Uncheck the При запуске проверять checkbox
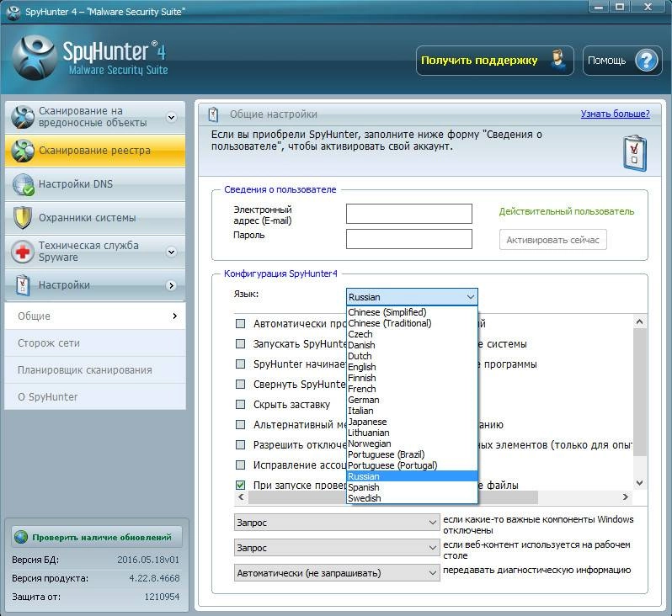Image resolution: width=672 pixels, height=616 pixels. coord(241,485)
